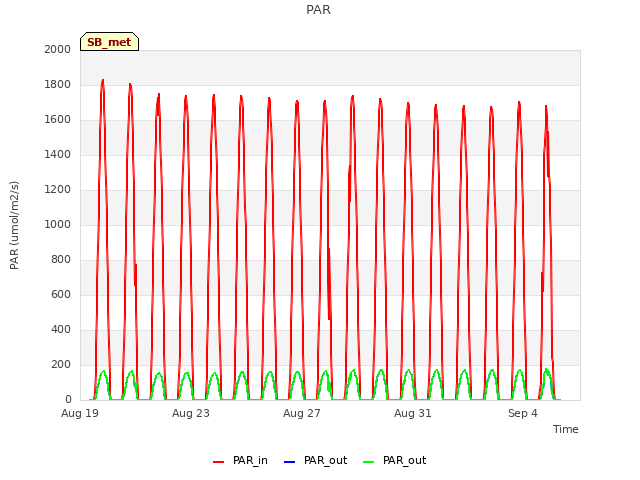The width and height of the screenshot is (640, 480).
Task: Click the 800 y-axis tick label
Action: (61, 260)
